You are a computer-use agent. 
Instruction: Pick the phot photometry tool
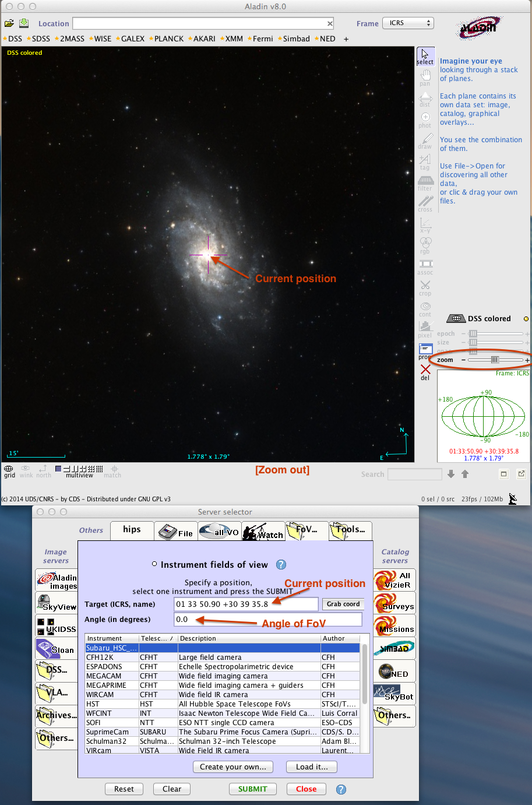point(425,119)
